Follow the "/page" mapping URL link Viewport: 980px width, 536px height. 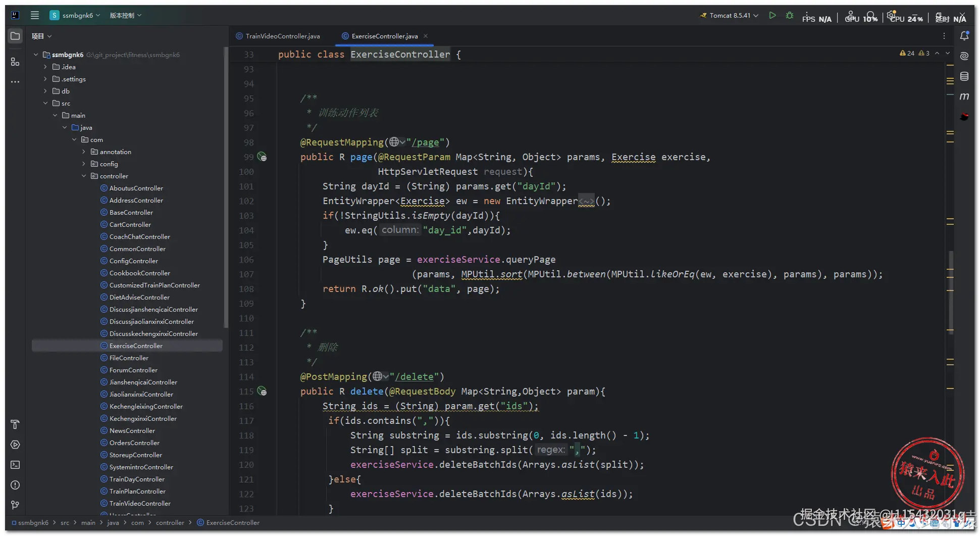[425, 142]
